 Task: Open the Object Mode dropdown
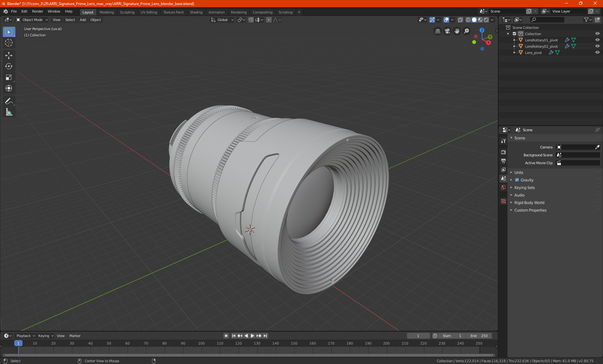pos(32,20)
